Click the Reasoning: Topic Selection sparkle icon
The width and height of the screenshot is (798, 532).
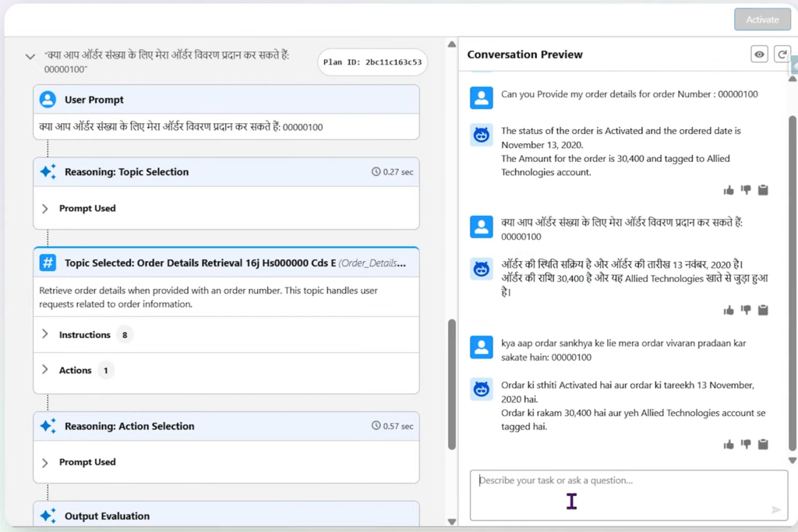click(x=48, y=172)
